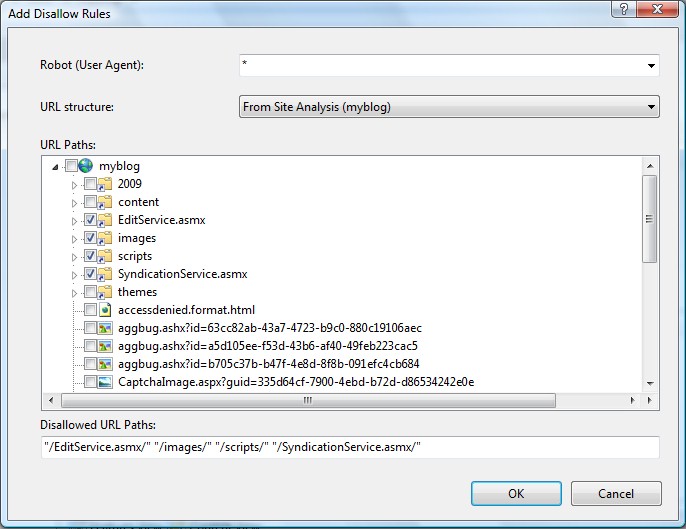The width and height of the screenshot is (686, 529).
Task: Check the themes folder checkbox
Action: point(90,291)
